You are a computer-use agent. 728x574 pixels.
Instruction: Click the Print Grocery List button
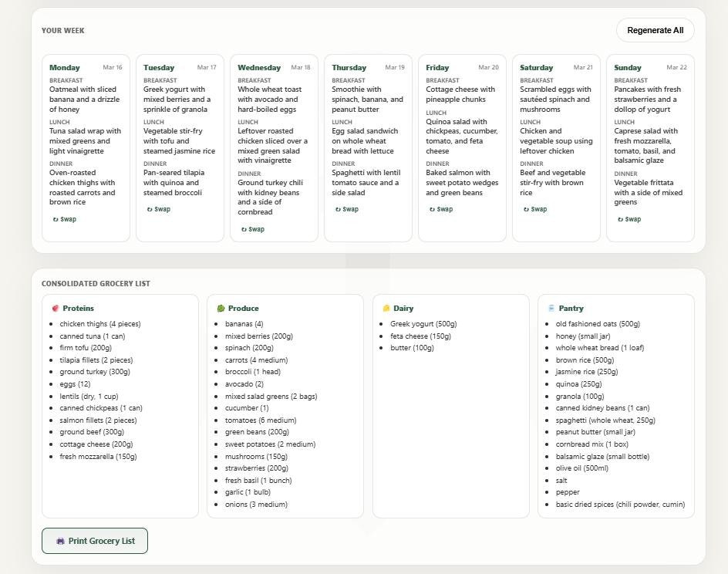coord(95,541)
